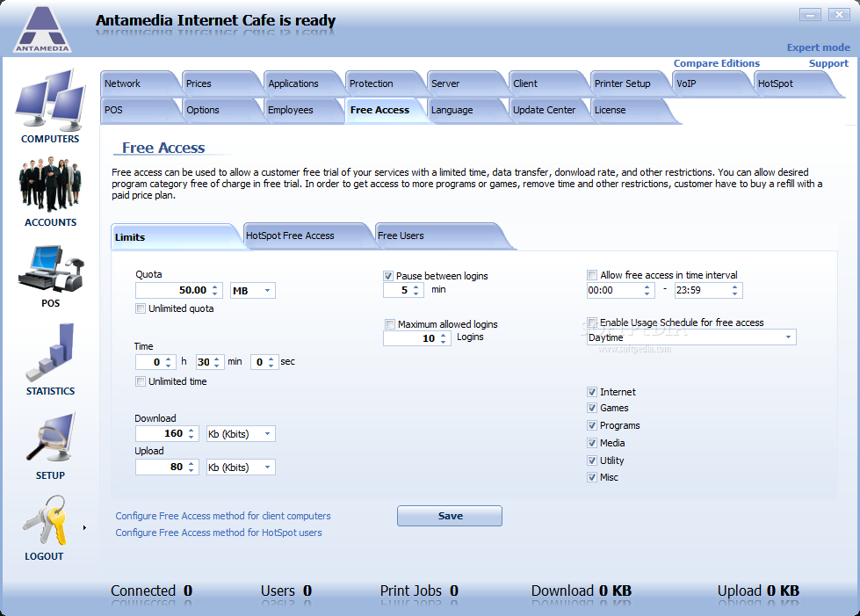This screenshot has height=616, width=860.
Task: Open Configure Free Access for client computers
Action: (222, 516)
